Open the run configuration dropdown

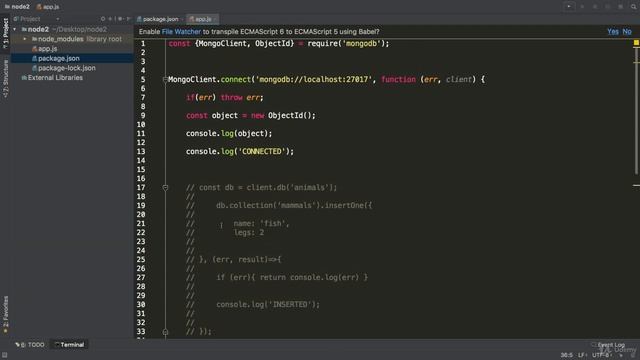click(569, 7)
